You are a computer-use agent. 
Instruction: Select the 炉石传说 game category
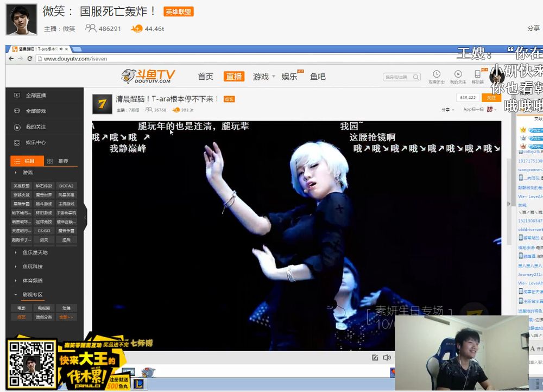43,186
